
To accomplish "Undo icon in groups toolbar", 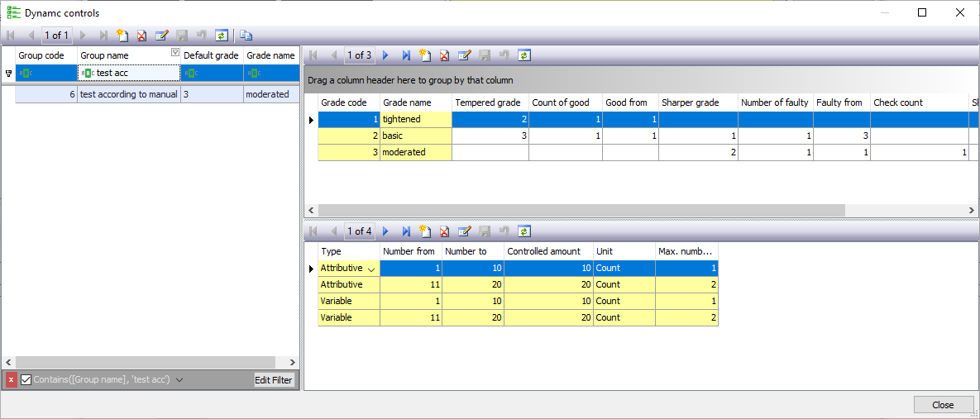I will click(201, 36).
